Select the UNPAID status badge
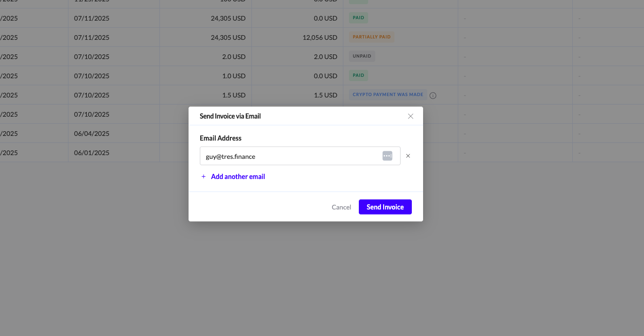Image resolution: width=644 pixels, height=336 pixels. pyautogui.click(x=362, y=56)
